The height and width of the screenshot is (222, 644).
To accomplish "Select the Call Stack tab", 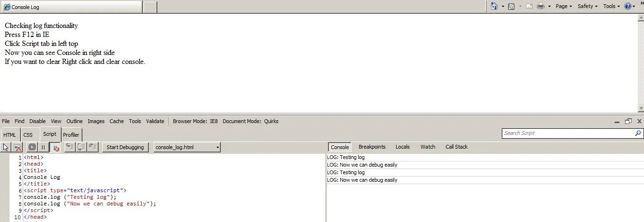I will coord(456,147).
